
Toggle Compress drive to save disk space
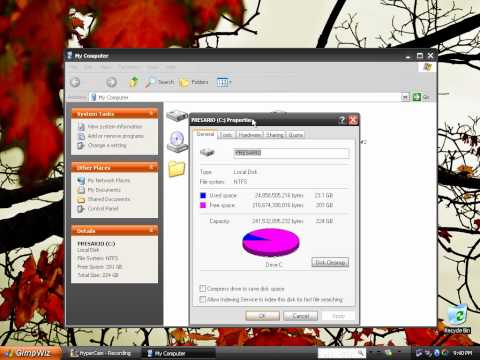(202, 288)
